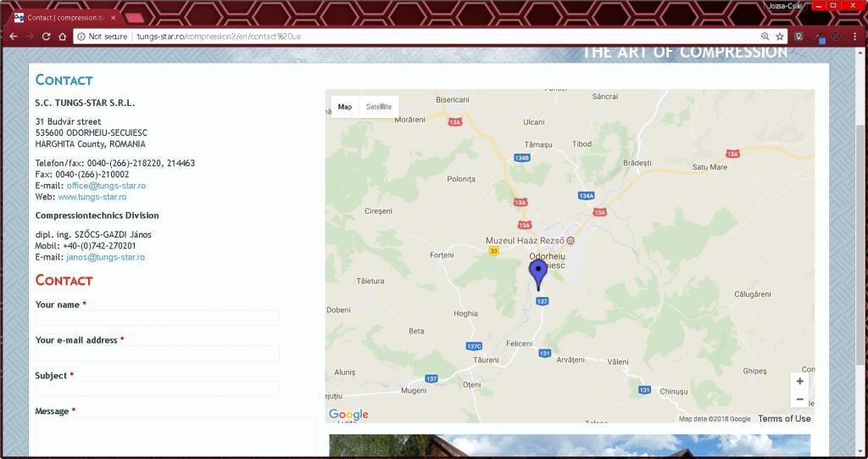Click the Muzeul Haáz Rezső museum marker

click(570, 241)
